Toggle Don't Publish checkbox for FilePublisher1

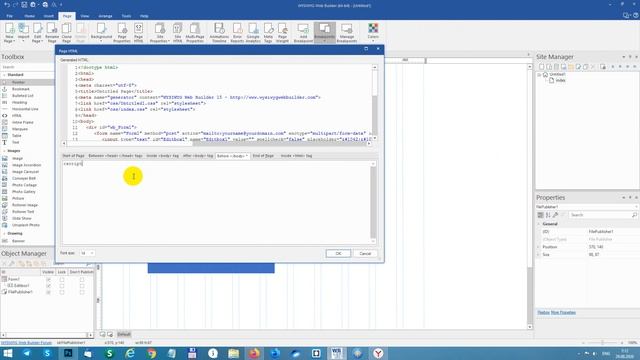click(x=82, y=292)
